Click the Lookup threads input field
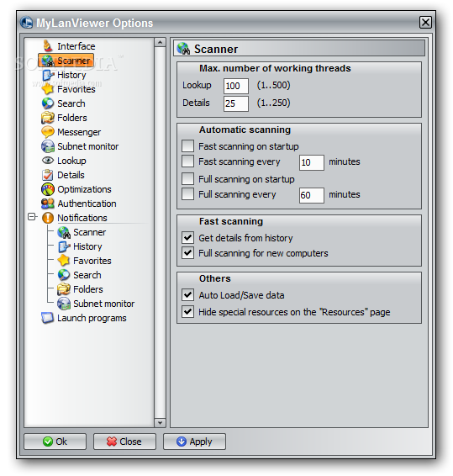453x476 pixels. (x=236, y=86)
